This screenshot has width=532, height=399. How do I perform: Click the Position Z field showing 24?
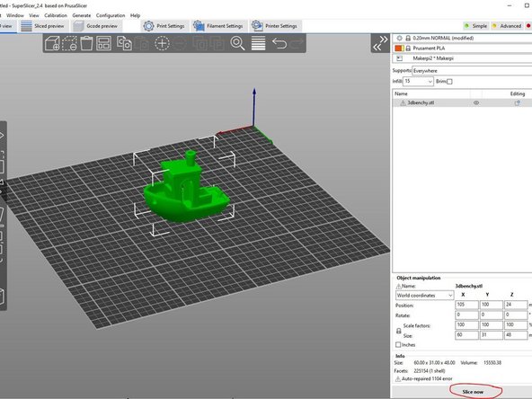point(516,305)
